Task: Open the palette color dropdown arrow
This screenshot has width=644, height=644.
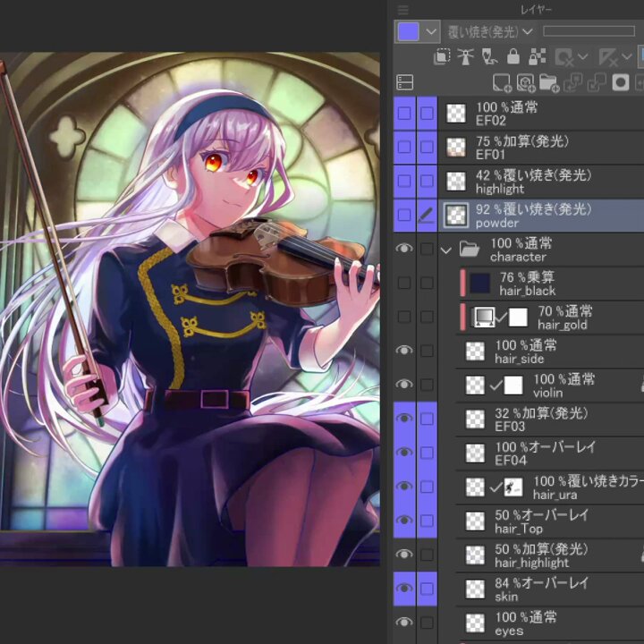Action: (431, 31)
